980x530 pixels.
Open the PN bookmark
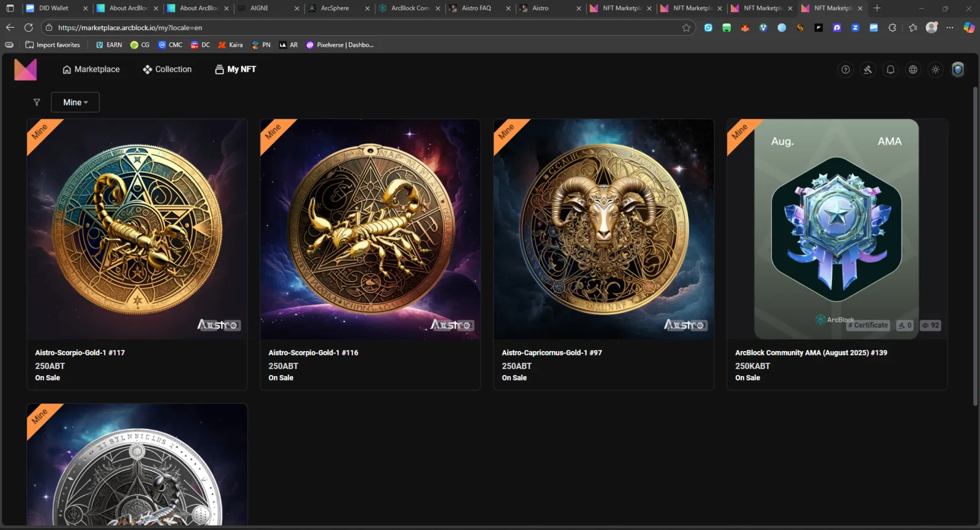click(x=261, y=45)
